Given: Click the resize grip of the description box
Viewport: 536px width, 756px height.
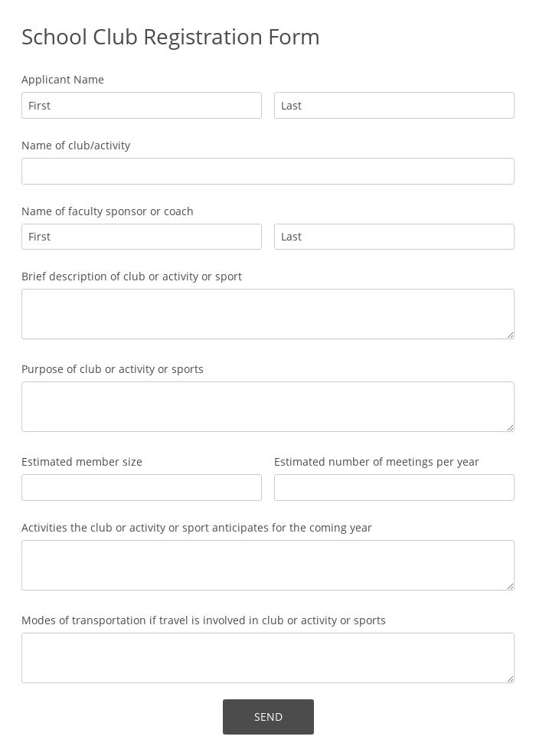Looking at the screenshot, I should tap(510, 335).
